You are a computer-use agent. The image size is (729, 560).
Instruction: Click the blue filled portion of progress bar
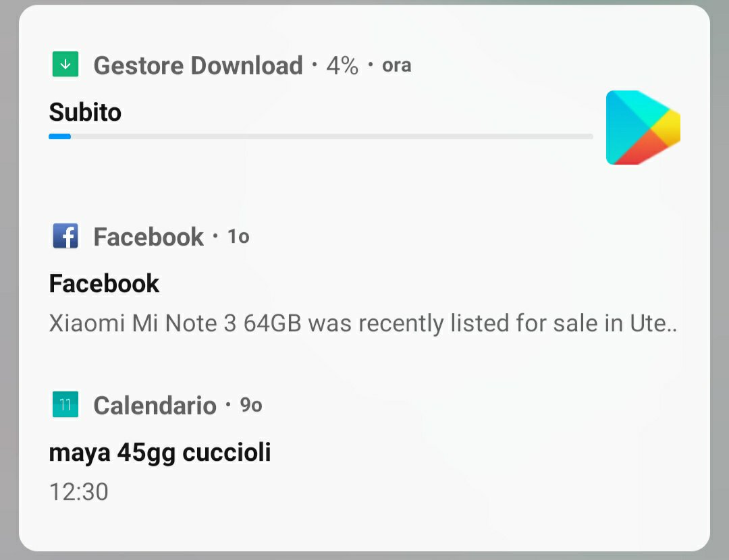[59, 136]
